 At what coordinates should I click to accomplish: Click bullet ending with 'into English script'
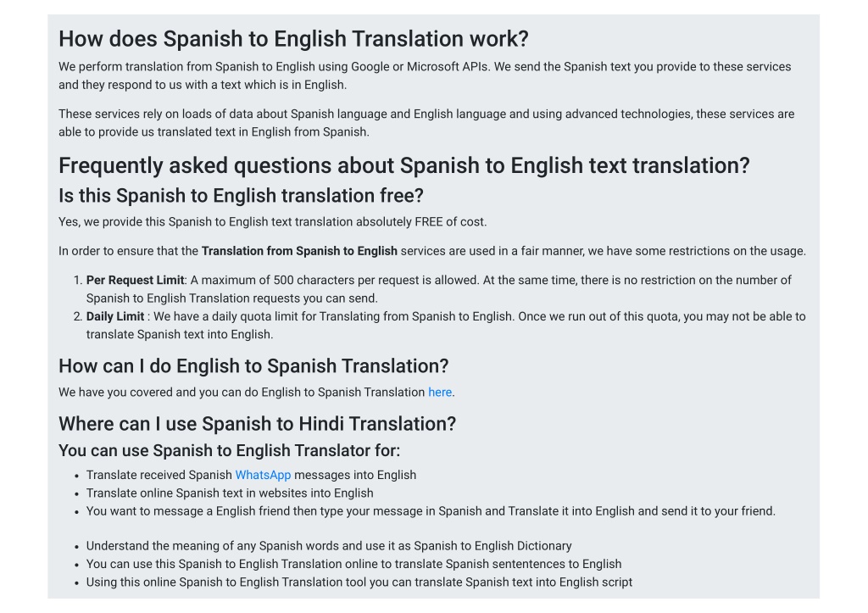click(x=359, y=582)
